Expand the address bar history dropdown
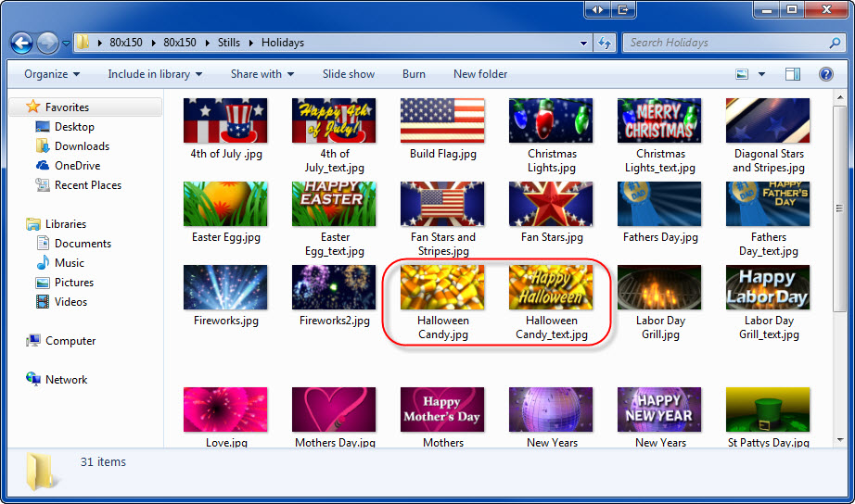The image size is (855, 504). click(x=583, y=43)
